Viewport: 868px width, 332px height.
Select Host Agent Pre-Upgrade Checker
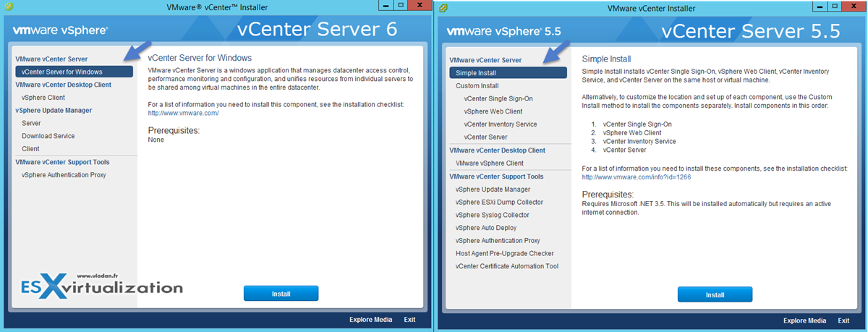click(x=504, y=253)
